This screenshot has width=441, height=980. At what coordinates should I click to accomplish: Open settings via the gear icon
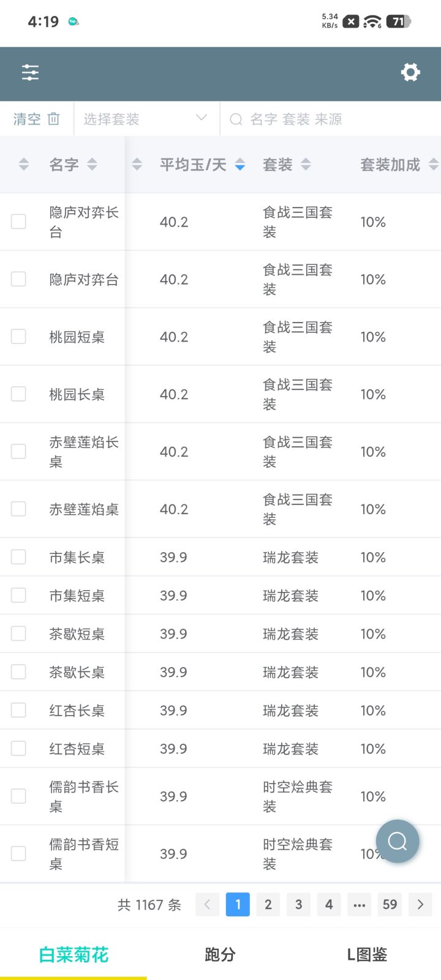pos(410,73)
